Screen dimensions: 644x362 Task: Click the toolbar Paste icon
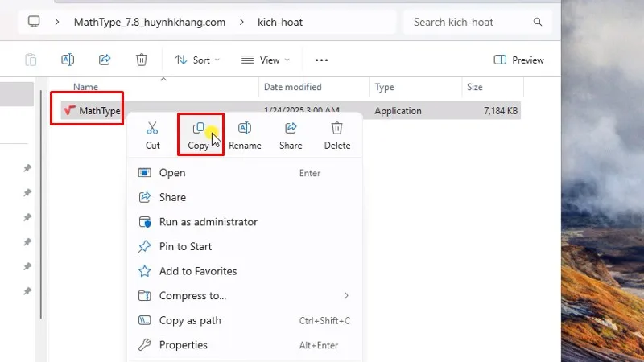[31, 60]
